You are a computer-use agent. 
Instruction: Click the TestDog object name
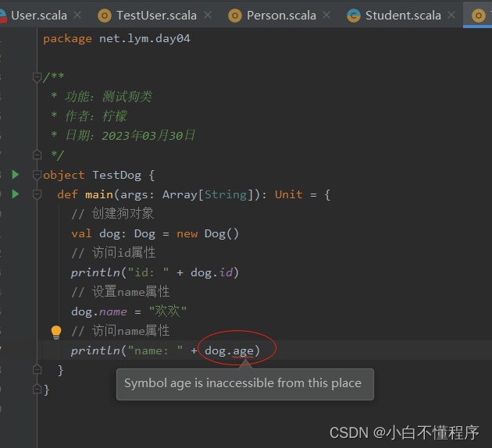pos(116,175)
